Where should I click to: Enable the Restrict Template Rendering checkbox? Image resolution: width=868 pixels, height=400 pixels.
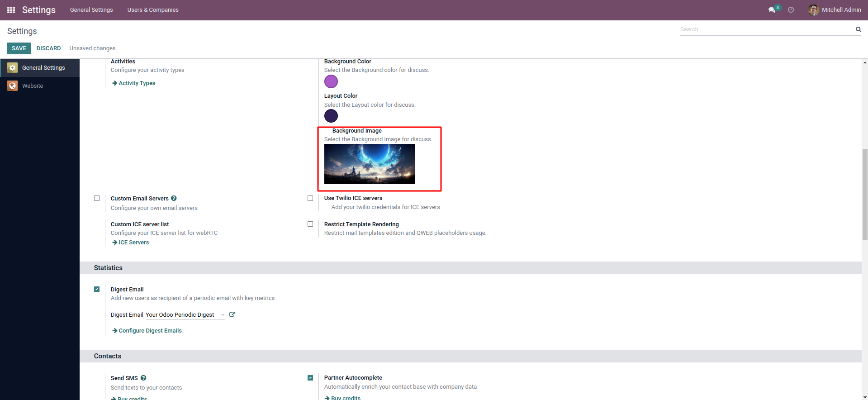(310, 224)
